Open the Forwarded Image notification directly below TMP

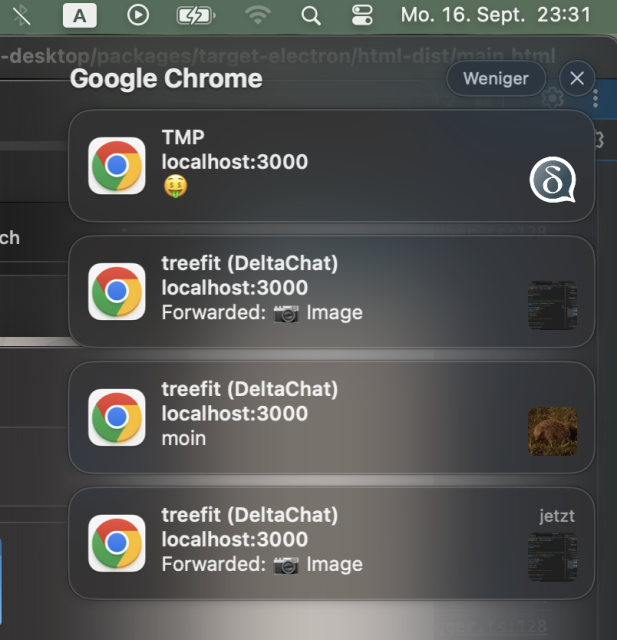point(330,290)
